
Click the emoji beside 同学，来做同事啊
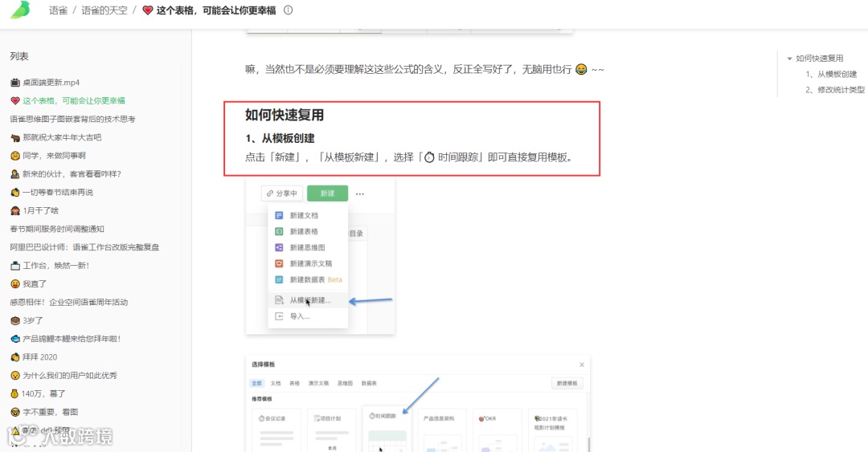(15, 156)
